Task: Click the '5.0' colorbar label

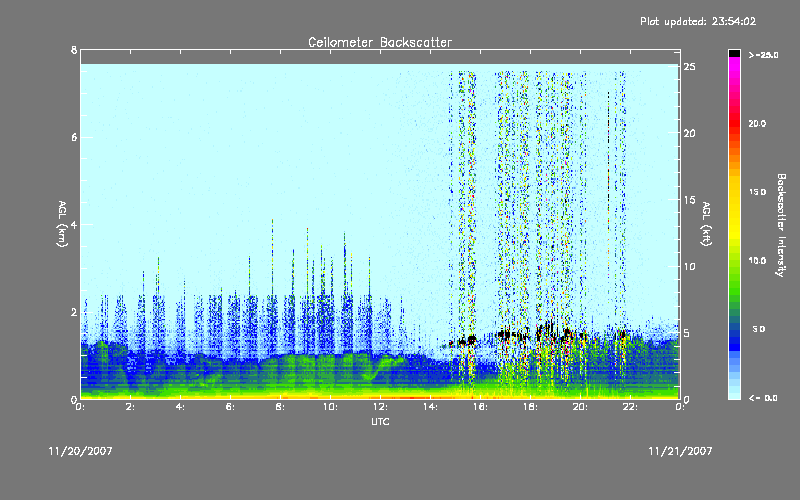Action: [x=759, y=329]
